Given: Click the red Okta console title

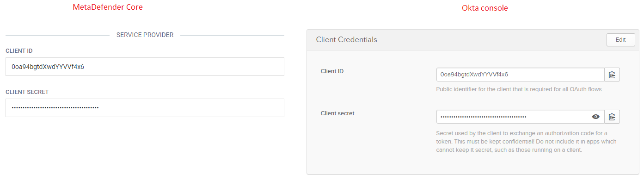Looking at the screenshot, I should [x=485, y=8].
